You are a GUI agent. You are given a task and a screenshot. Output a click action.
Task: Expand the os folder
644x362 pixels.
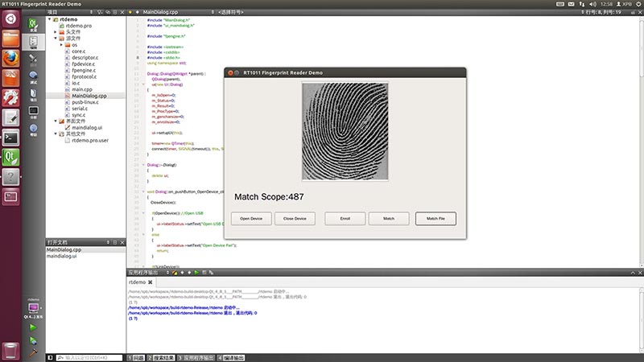pyautogui.click(x=62, y=45)
